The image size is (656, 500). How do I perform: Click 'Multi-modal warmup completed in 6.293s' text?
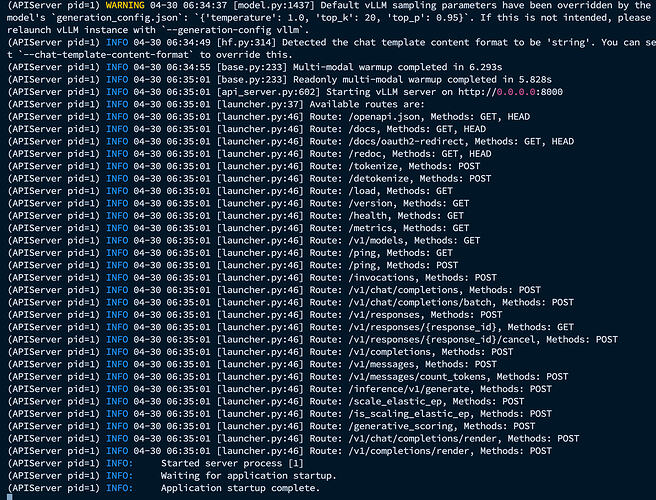click(x=397, y=67)
